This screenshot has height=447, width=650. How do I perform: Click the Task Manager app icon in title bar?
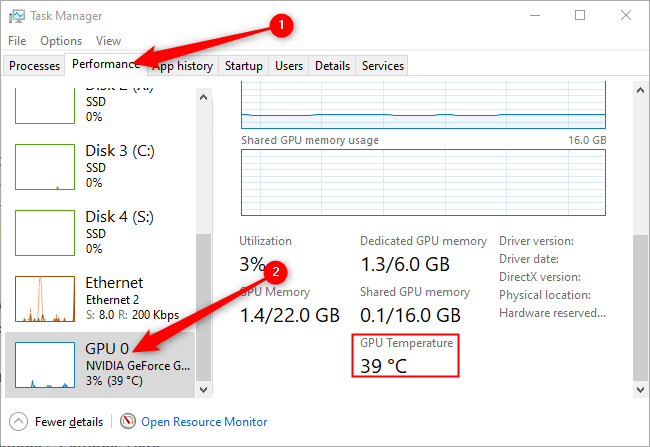point(16,16)
